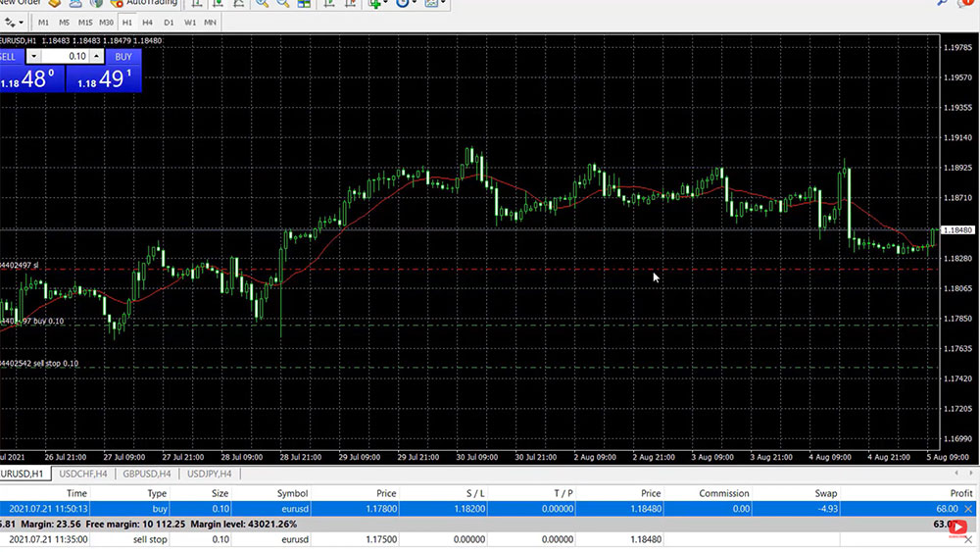Click the blue clock Periods icon
This screenshot has width=980, height=552.
(403, 3)
